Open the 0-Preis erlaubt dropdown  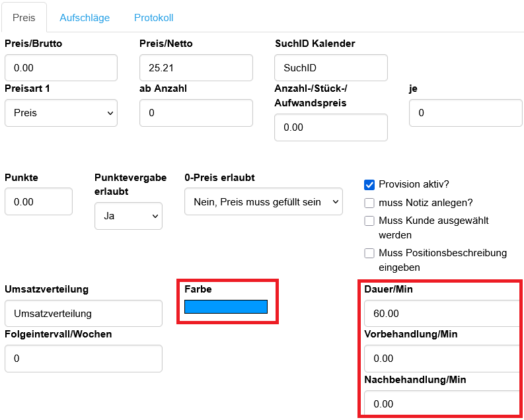coord(263,201)
